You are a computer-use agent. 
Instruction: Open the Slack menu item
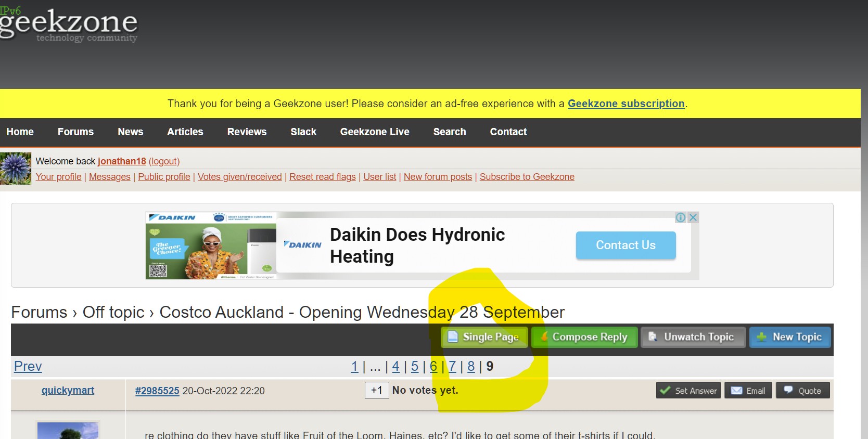[303, 132]
